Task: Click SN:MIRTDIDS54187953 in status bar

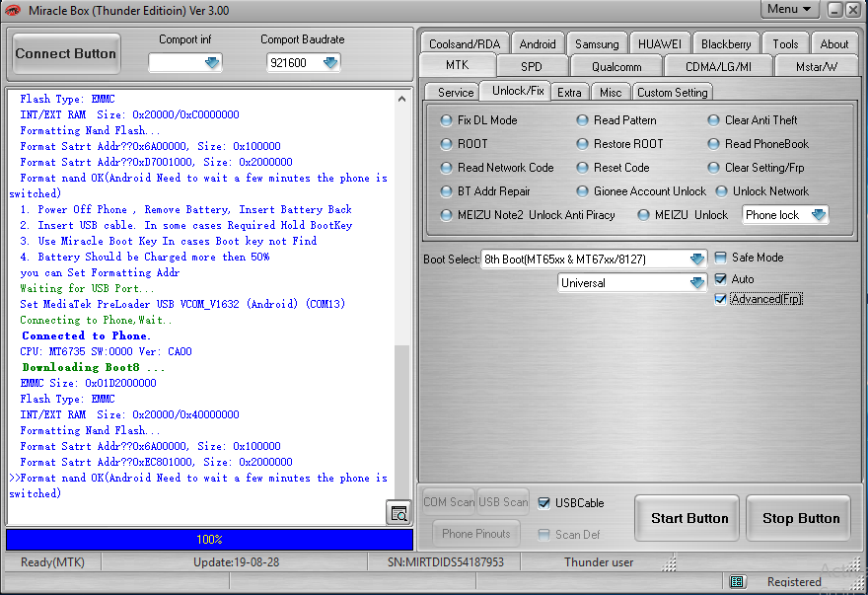Action: click(x=446, y=562)
